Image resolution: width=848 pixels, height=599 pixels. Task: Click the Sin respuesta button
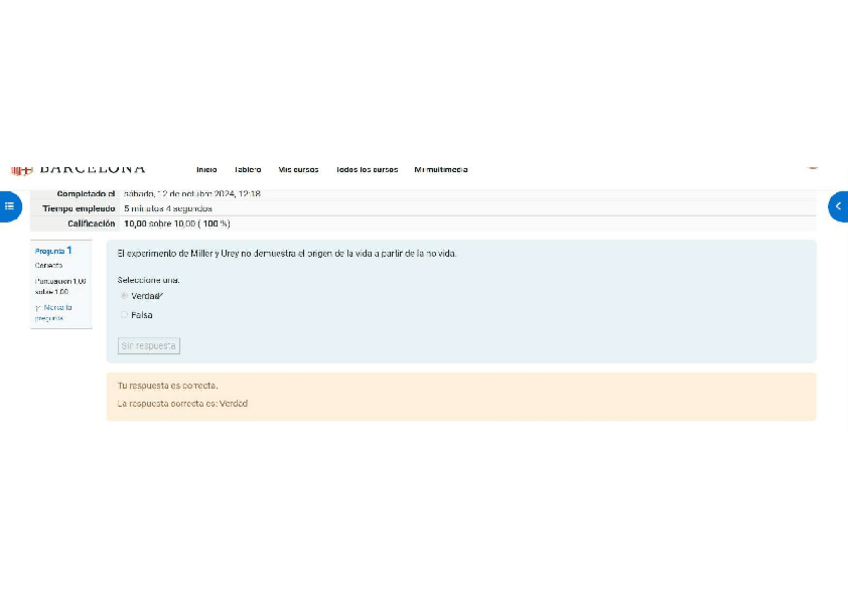[149, 345]
